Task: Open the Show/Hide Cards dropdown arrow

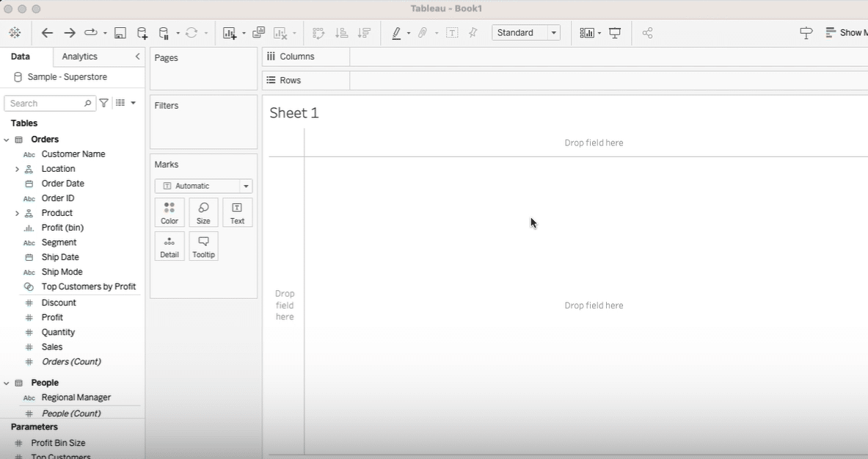Action: pos(599,33)
